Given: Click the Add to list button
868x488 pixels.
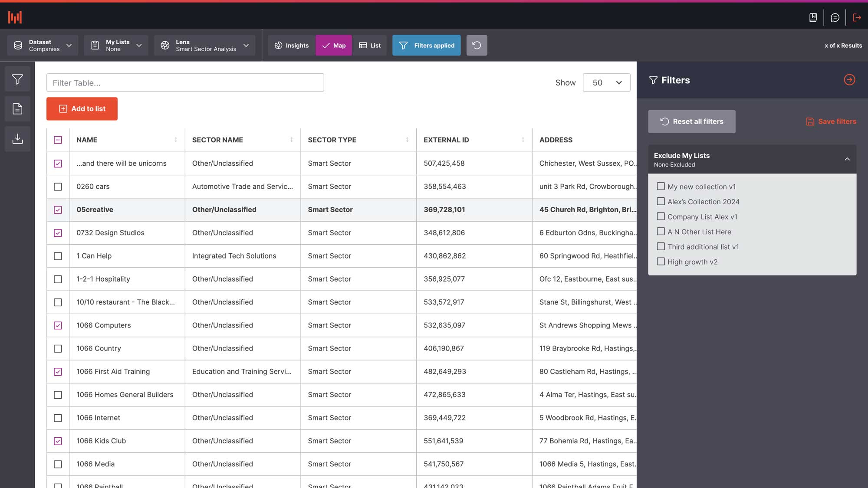Looking at the screenshot, I should (82, 109).
